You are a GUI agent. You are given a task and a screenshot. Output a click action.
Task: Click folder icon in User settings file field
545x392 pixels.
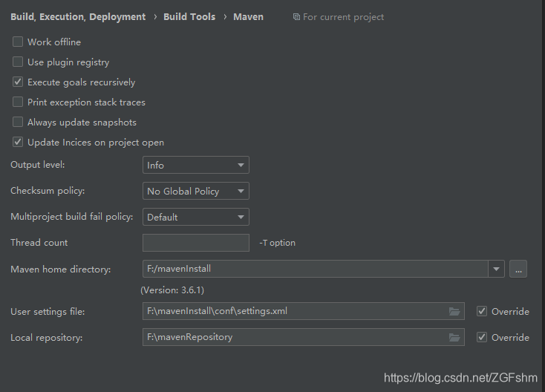(x=454, y=311)
